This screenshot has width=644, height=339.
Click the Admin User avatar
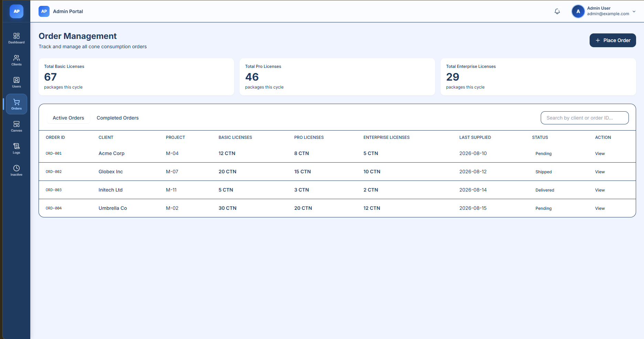[x=578, y=11]
